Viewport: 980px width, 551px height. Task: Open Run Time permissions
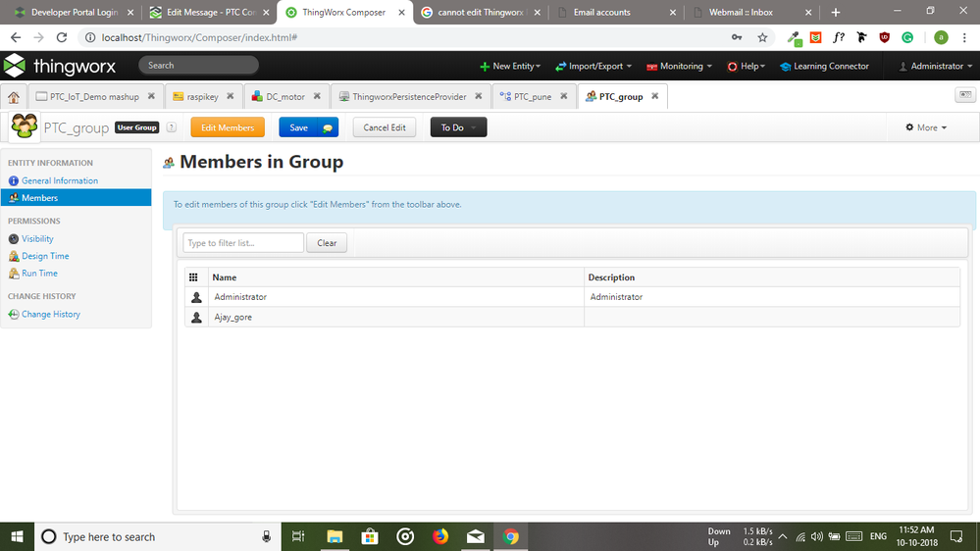click(x=39, y=273)
